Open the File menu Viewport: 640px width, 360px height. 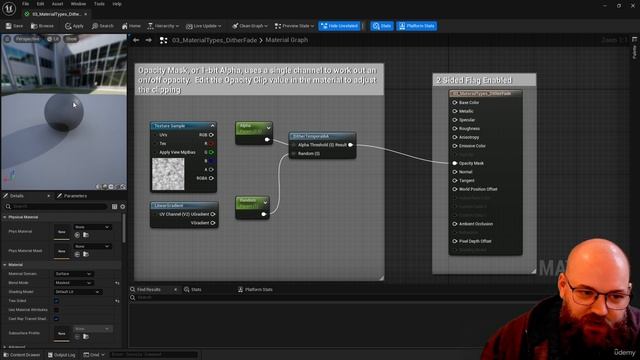click(25, 4)
